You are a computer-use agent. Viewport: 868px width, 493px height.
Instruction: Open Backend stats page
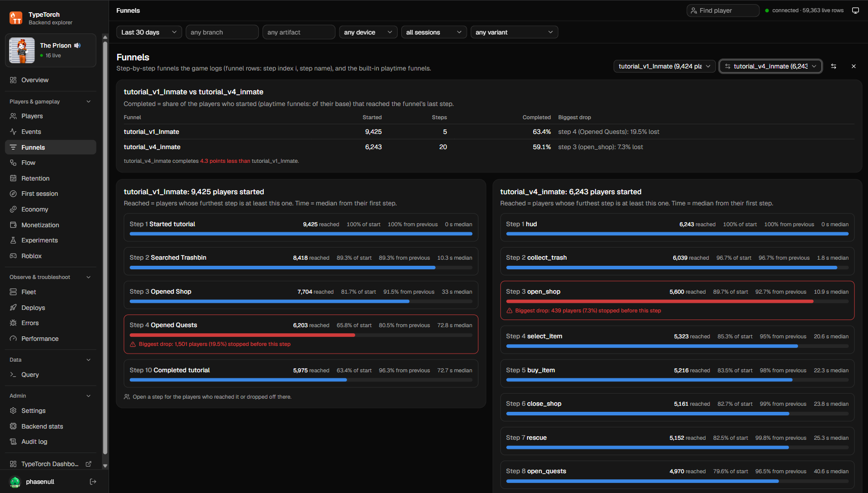(51, 427)
